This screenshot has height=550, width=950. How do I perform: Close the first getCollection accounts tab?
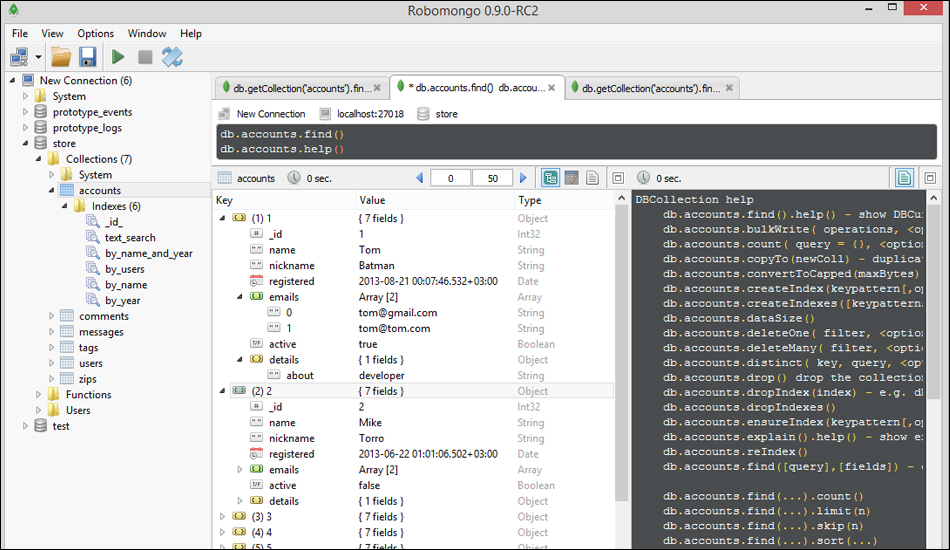[377, 88]
